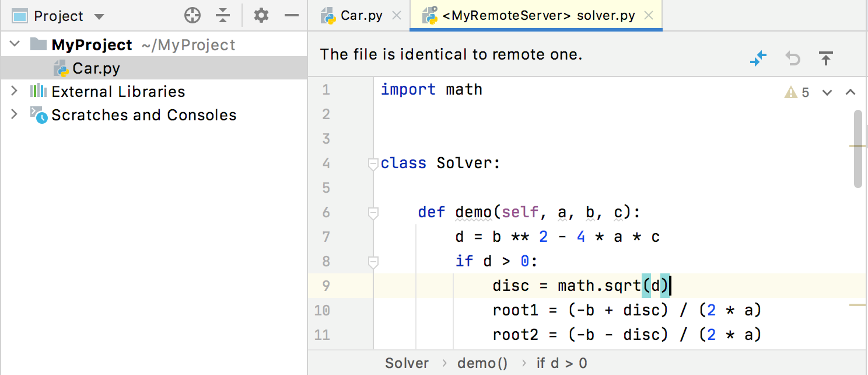Open the Project view dropdown
Viewport: 868px width, 375px height.
tap(99, 16)
